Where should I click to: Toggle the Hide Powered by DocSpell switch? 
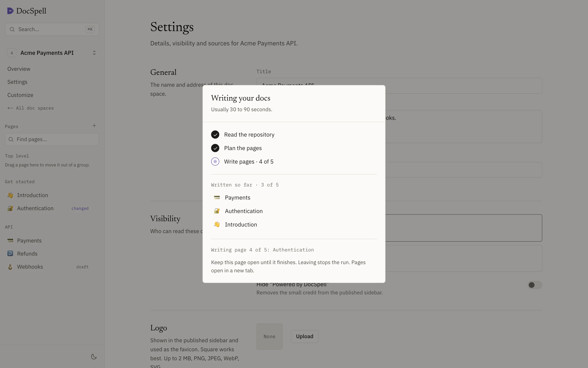point(535,285)
